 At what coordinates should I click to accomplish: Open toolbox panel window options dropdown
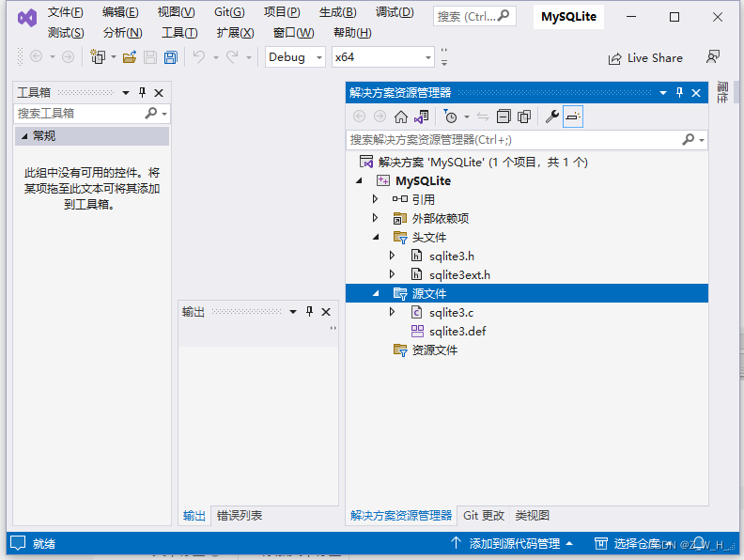tap(126, 92)
